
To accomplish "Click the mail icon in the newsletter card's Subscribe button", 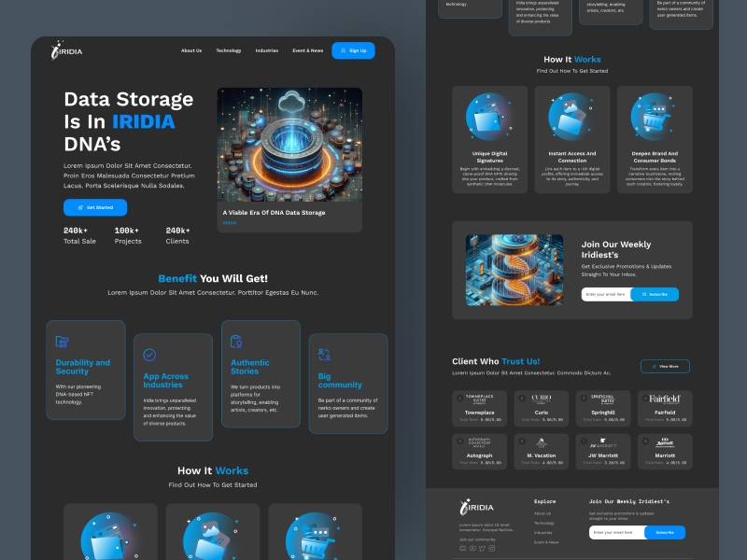I will pyautogui.click(x=644, y=294).
